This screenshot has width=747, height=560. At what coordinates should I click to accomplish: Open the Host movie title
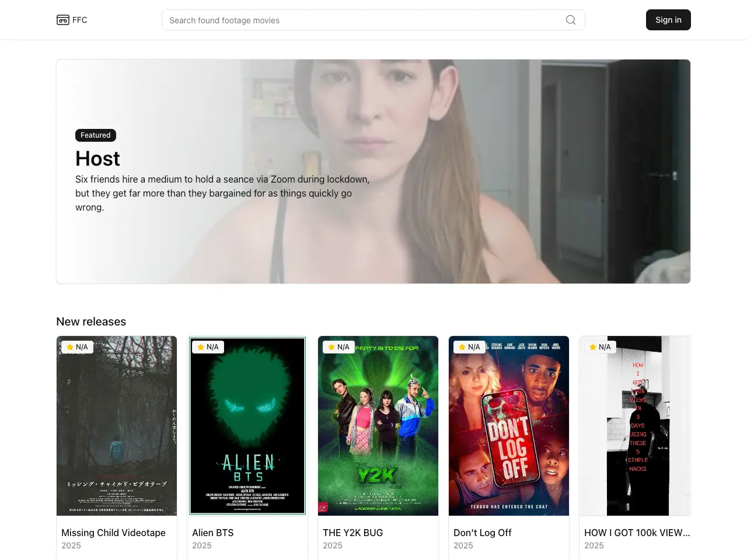[x=97, y=159]
